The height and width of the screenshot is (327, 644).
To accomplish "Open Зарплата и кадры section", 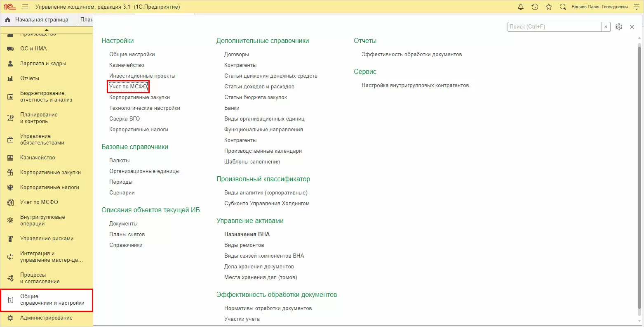I will point(47,63).
